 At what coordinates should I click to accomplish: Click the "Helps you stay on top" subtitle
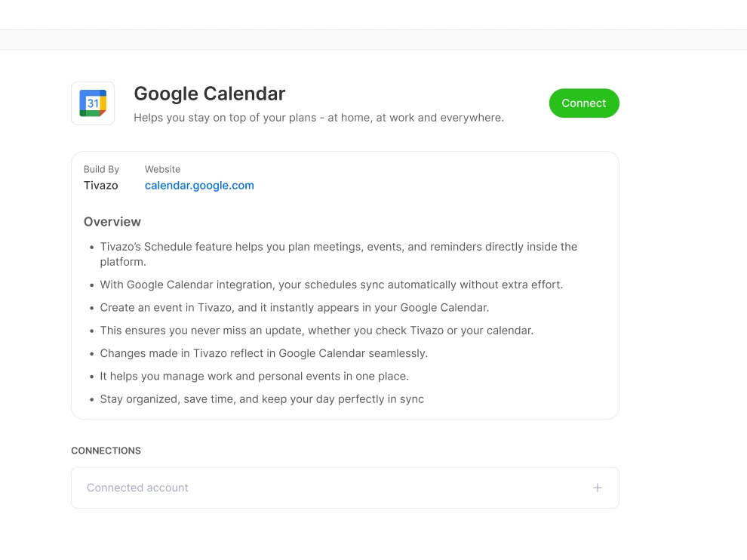318,118
